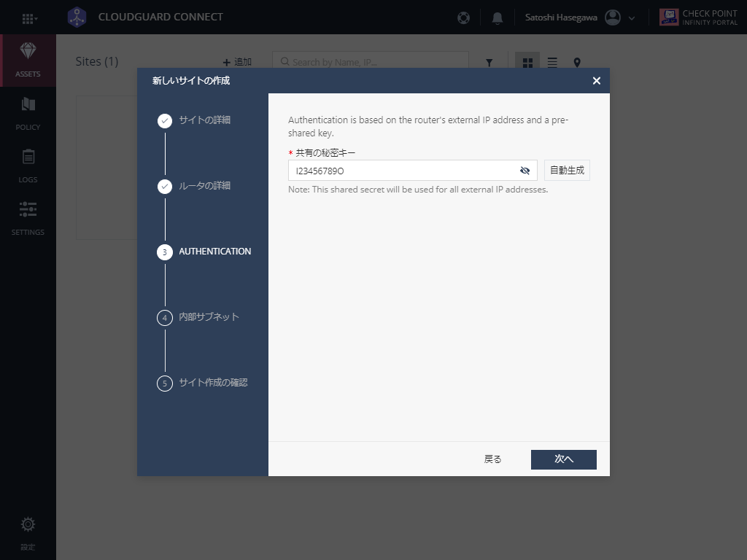
Task: Click the 戻る back button
Action: (x=492, y=459)
